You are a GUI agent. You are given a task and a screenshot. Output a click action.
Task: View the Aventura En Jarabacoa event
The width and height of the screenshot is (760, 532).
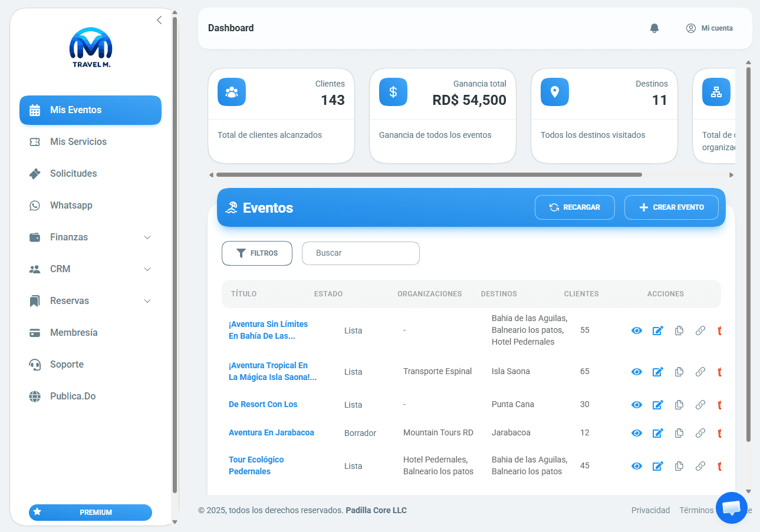pyautogui.click(x=636, y=433)
